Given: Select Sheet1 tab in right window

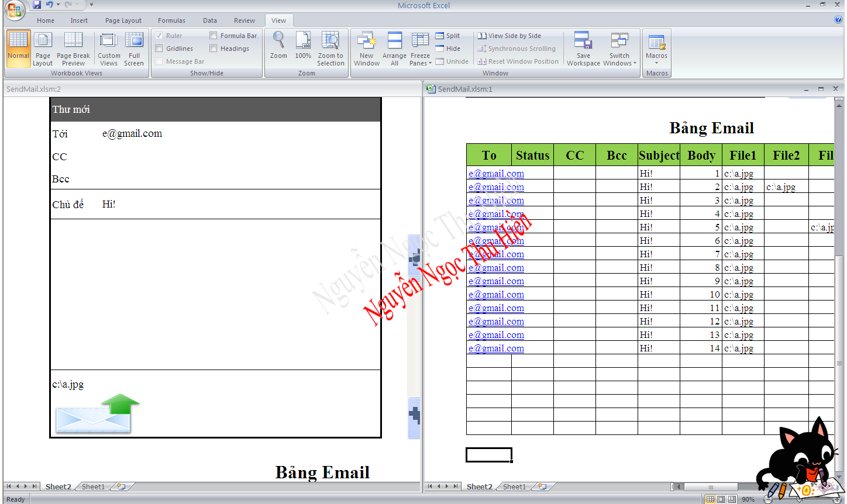Looking at the screenshot, I should [515, 486].
